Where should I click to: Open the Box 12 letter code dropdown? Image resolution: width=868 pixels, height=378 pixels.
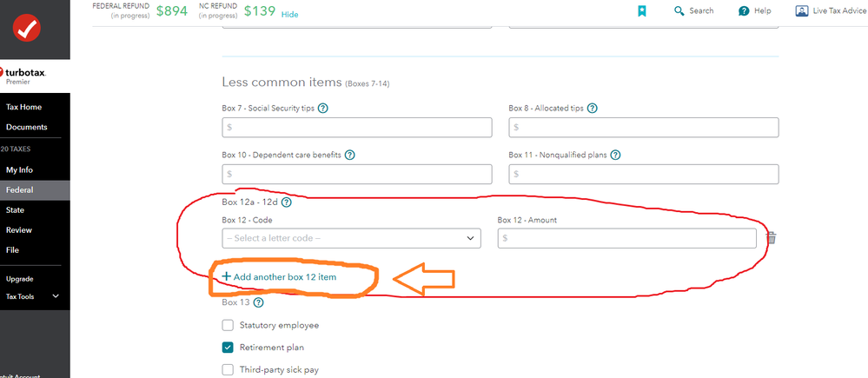[x=352, y=239]
